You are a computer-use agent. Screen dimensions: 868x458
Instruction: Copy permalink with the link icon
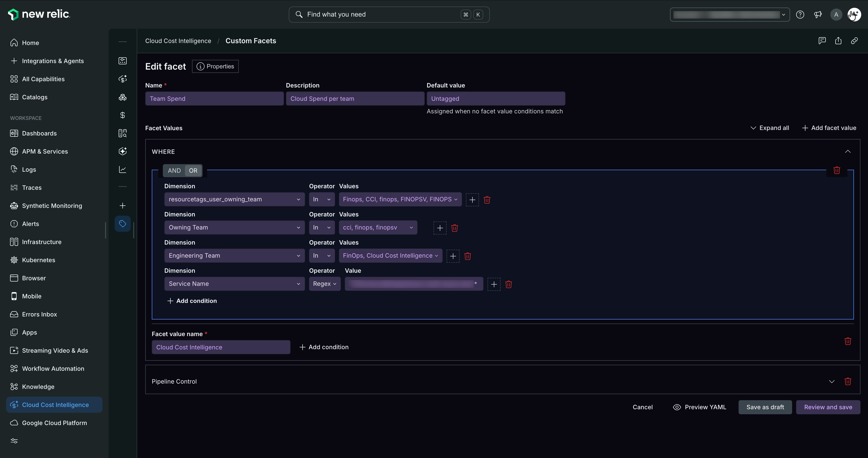point(854,41)
